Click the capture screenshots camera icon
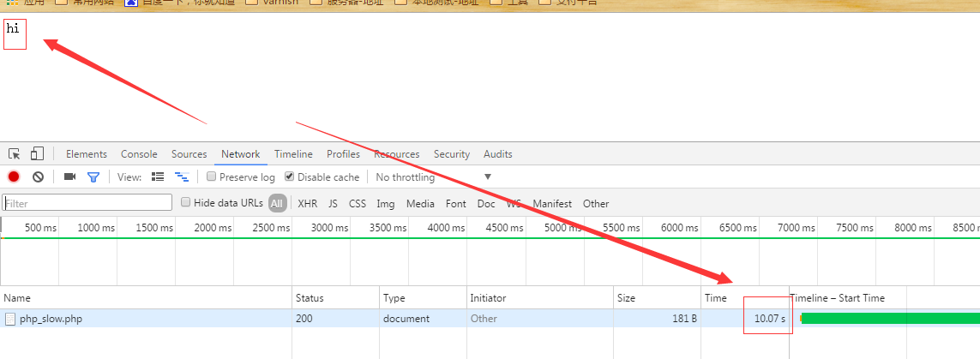 (70, 177)
